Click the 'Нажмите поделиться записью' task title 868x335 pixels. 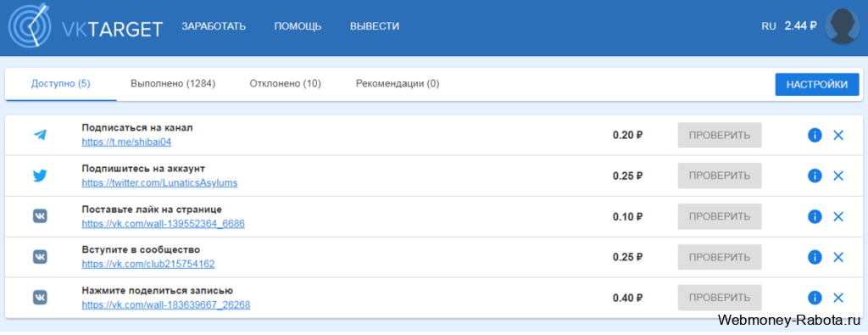pyautogui.click(x=157, y=290)
